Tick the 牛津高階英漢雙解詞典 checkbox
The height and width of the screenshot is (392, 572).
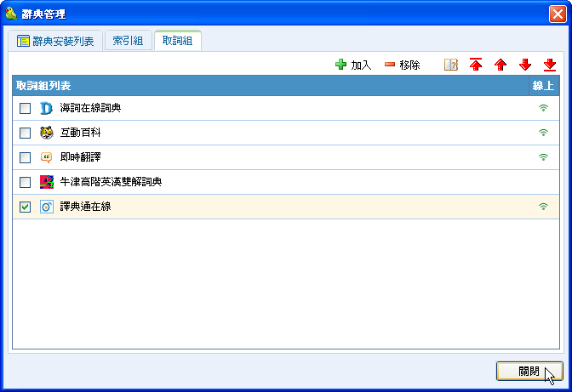(25, 182)
